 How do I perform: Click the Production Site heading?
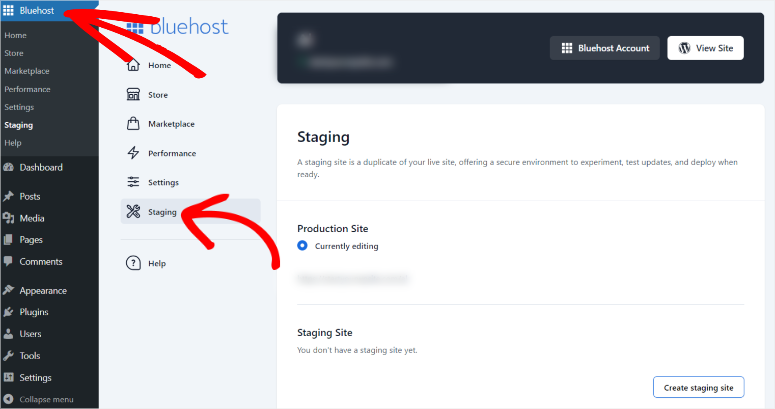[x=333, y=228]
